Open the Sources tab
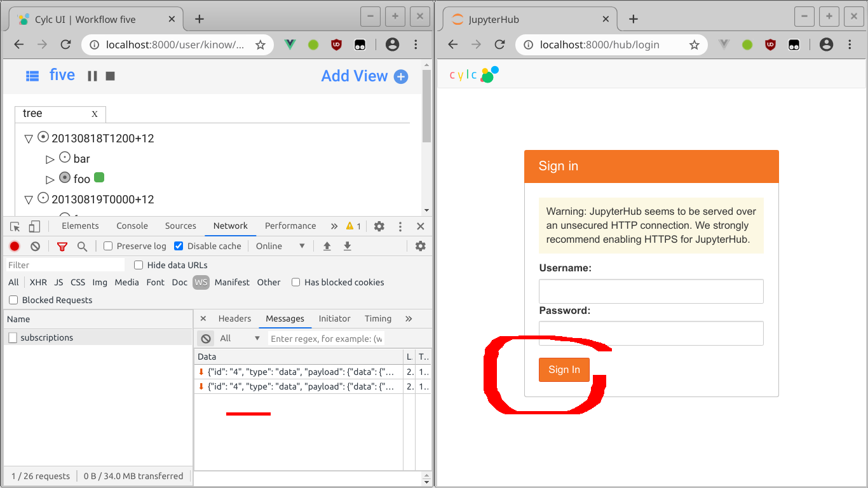The width and height of the screenshot is (868, 488). 180,226
